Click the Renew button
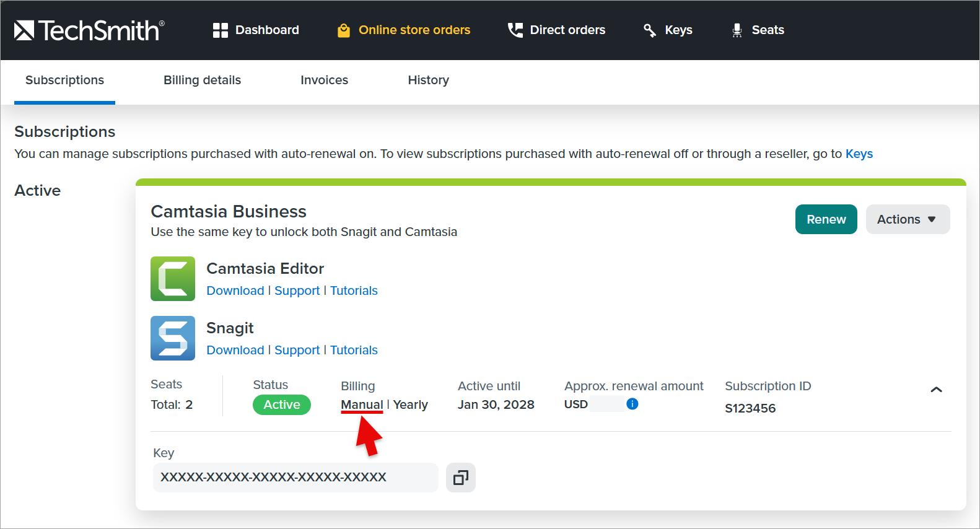 pos(826,219)
